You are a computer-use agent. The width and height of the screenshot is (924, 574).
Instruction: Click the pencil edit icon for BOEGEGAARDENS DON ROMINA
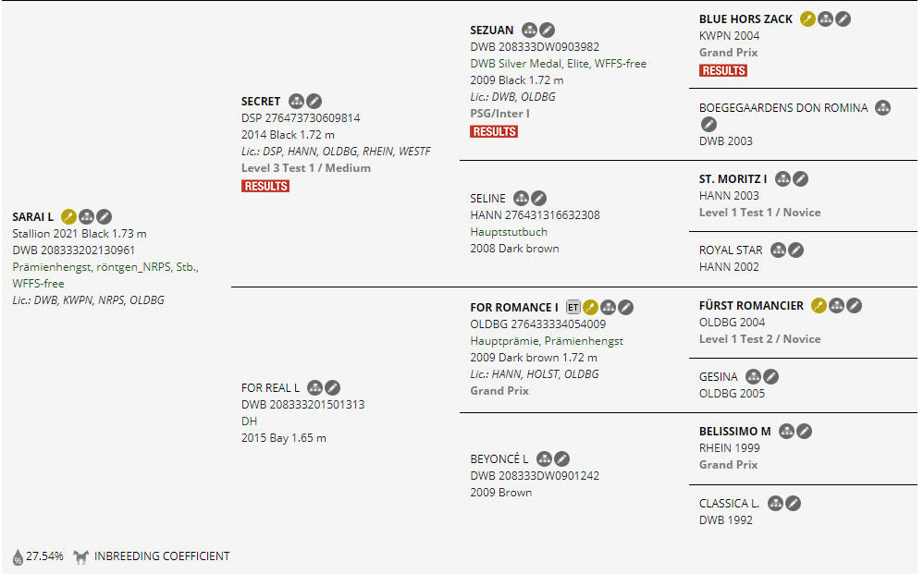(x=708, y=124)
